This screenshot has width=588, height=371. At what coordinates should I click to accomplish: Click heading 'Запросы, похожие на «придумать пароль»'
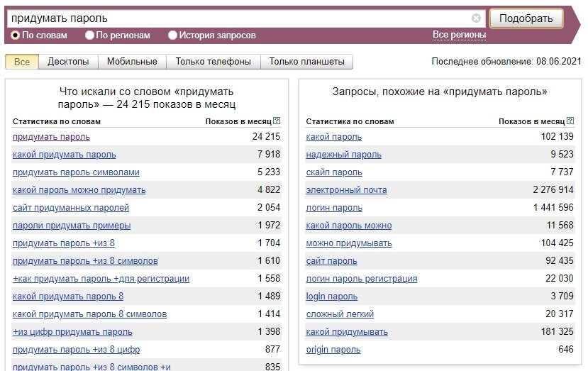(440, 92)
